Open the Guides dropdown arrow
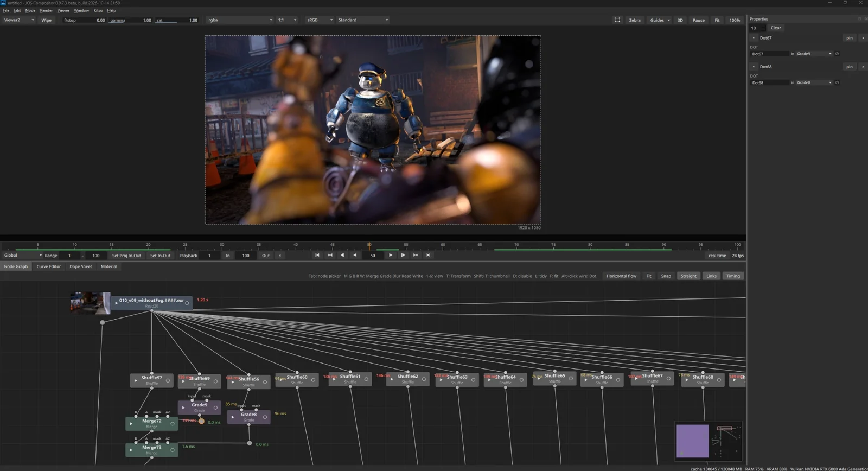The height and width of the screenshot is (471, 868). click(x=669, y=20)
